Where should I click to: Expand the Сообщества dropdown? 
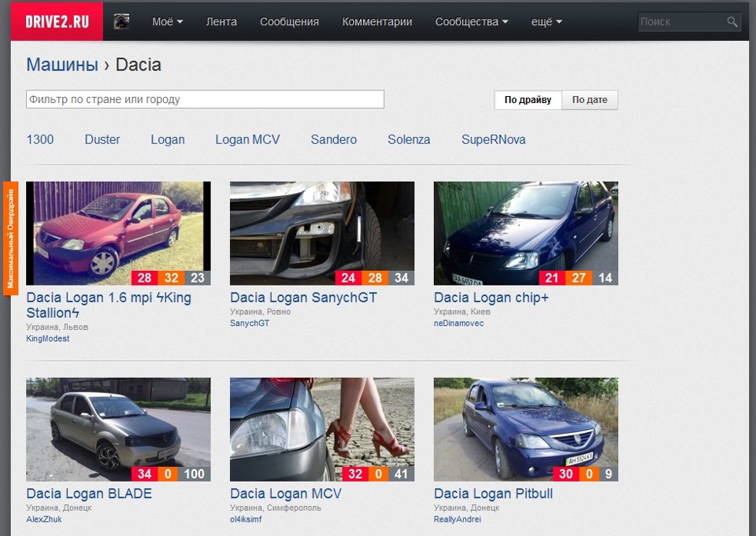[472, 22]
